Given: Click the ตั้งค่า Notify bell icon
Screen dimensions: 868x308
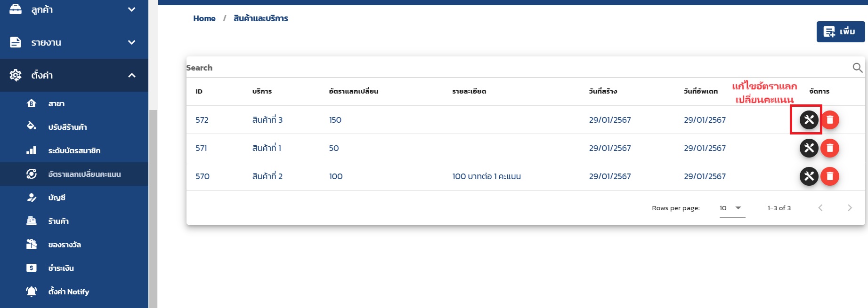Looking at the screenshot, I should click(x=32, y=292).
